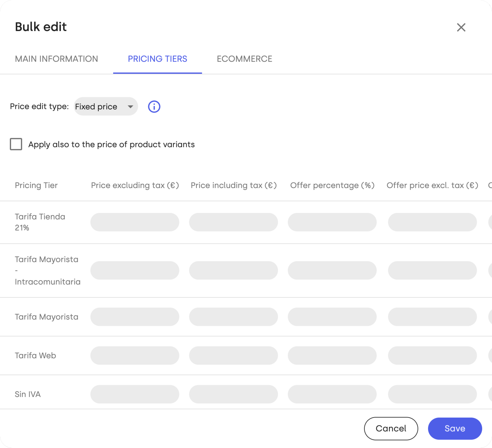This screenshot has height=448, width=492.
Task: Cancel the bulk edit
Action: coord(391,429)
